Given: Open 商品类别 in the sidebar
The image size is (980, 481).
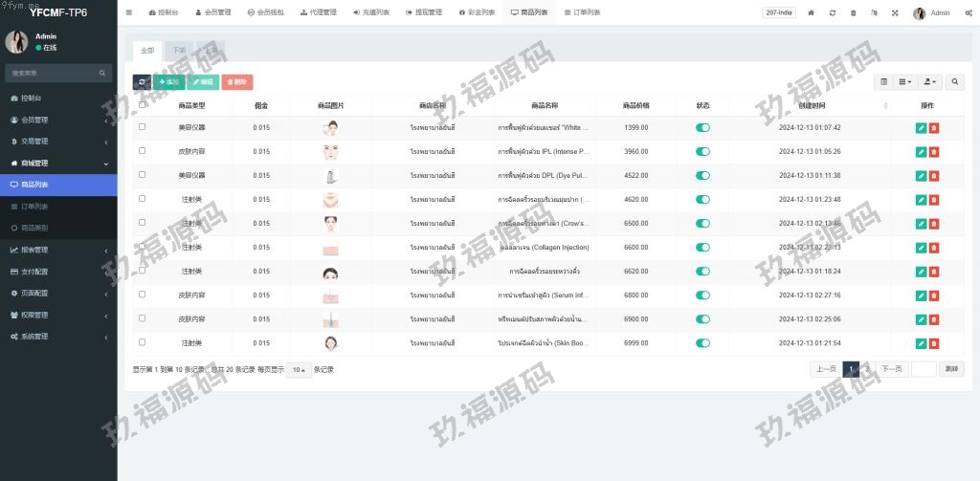Looking at the screenshot, I should click(34, 228).
